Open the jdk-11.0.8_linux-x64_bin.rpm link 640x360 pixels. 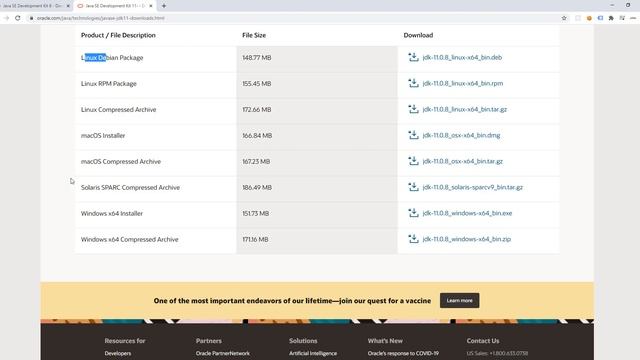[x=463, y=83]
